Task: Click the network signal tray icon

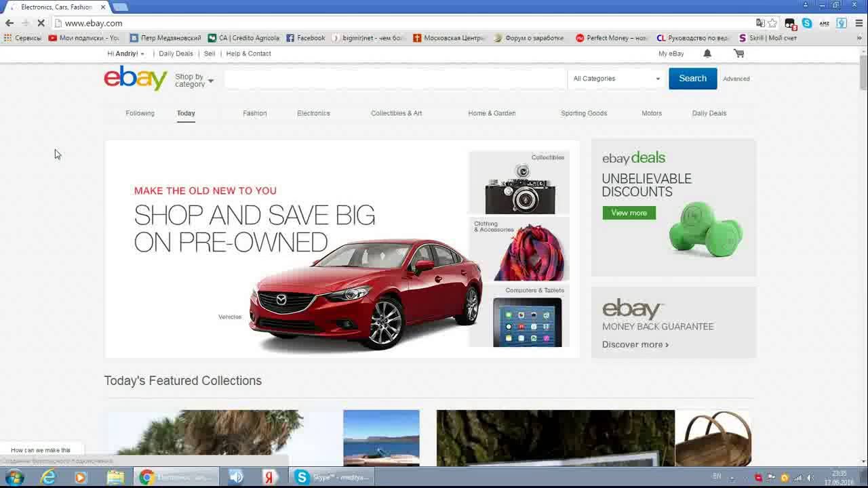Action: [797, 478]
